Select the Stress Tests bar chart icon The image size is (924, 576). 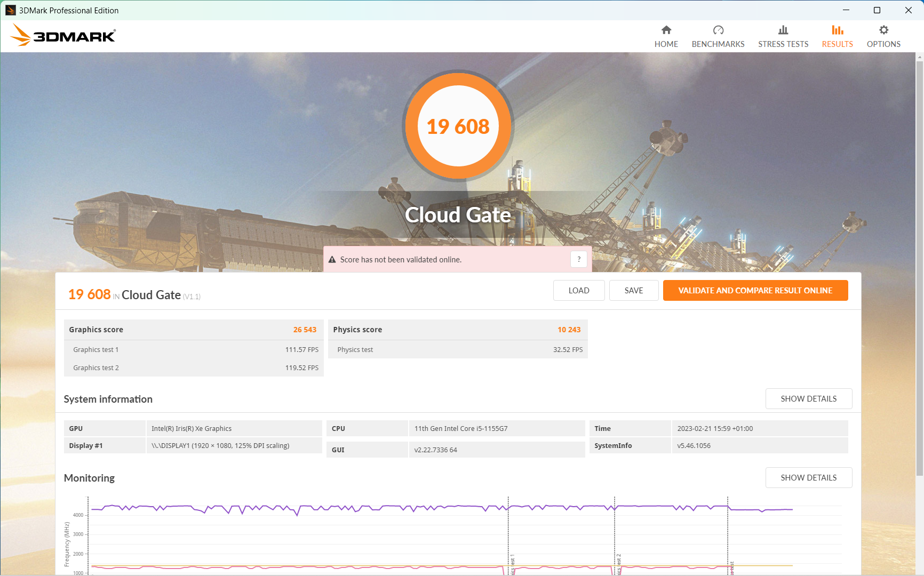783,30
